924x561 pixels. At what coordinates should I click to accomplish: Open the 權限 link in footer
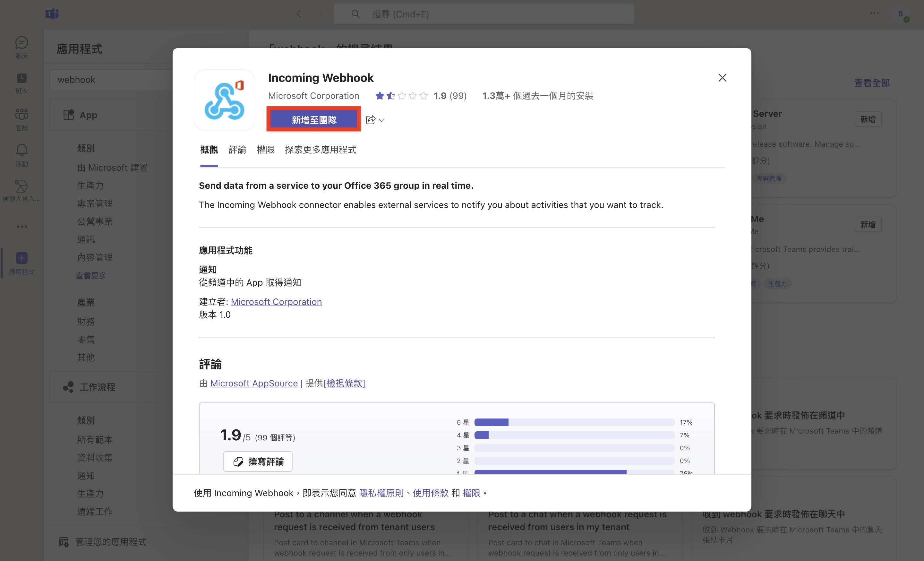(471, 493)
